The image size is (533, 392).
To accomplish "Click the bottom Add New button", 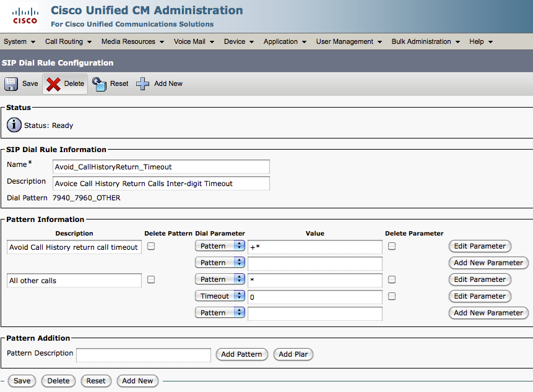I will point(137,381).
